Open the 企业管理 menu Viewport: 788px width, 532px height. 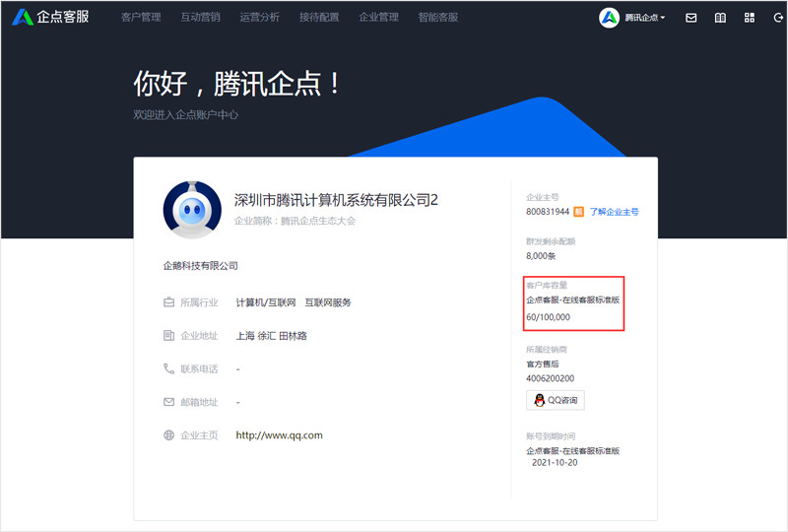(378, 17)
